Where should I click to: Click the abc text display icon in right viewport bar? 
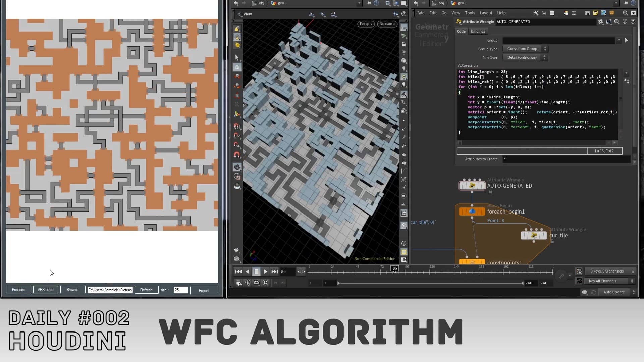click(404, 204)
